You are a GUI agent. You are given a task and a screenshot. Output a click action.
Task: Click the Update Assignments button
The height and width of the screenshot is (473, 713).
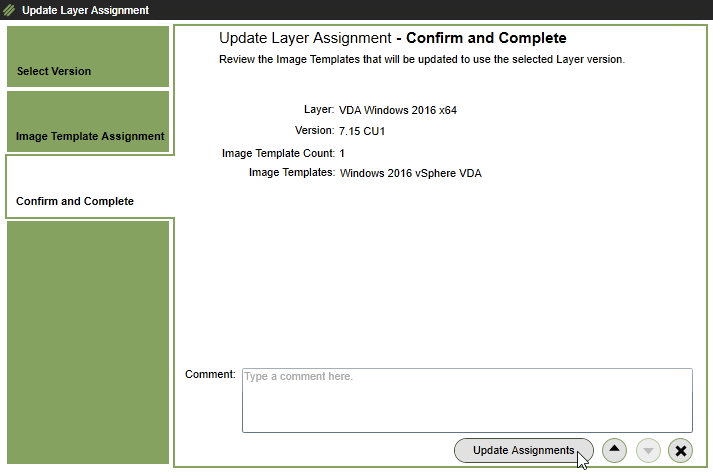coord(523,450)
